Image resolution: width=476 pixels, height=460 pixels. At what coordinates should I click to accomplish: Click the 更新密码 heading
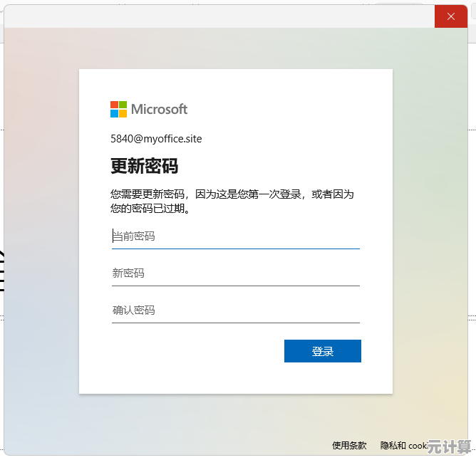coord(144,166)
